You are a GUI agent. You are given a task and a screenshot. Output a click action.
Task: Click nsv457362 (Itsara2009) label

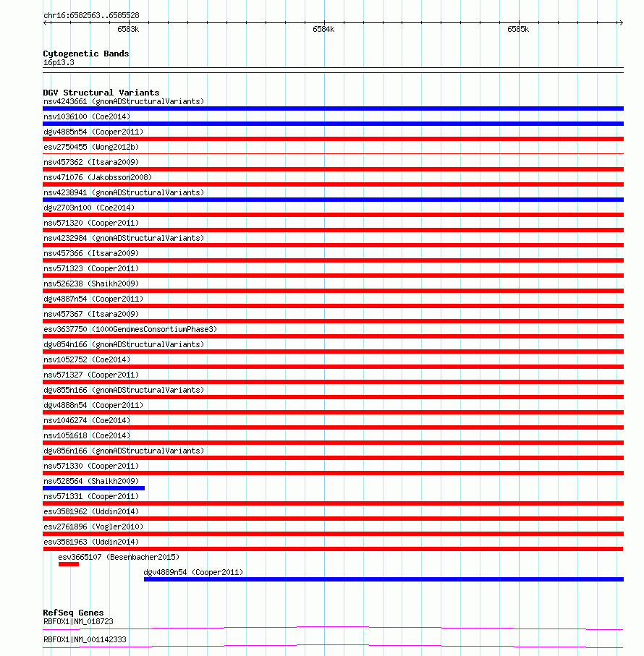coord(90,162)
